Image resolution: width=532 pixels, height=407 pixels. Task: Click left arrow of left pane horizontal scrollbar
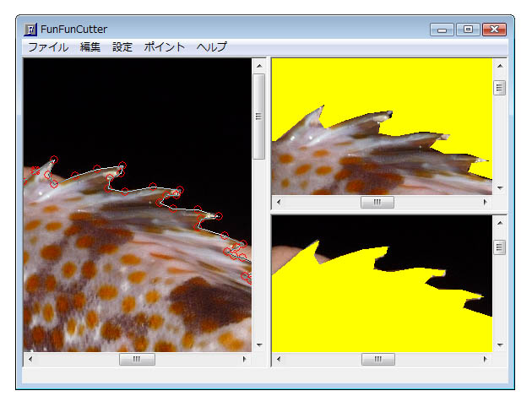pos(30,359)
